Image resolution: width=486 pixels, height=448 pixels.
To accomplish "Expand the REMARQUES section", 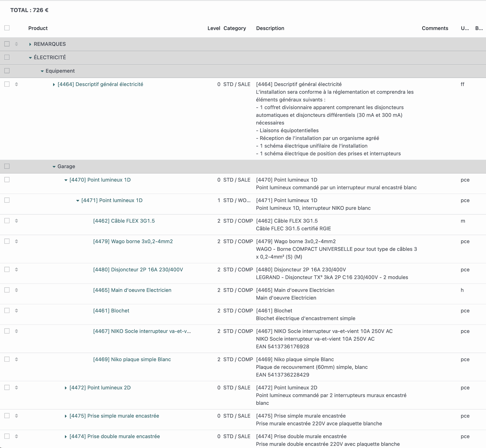I will 30,44.
